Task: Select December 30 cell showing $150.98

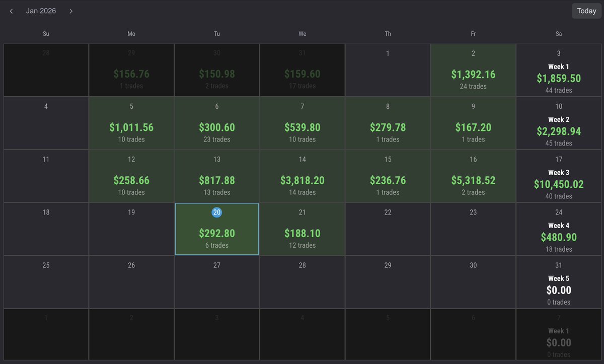Action: (217, 70)
